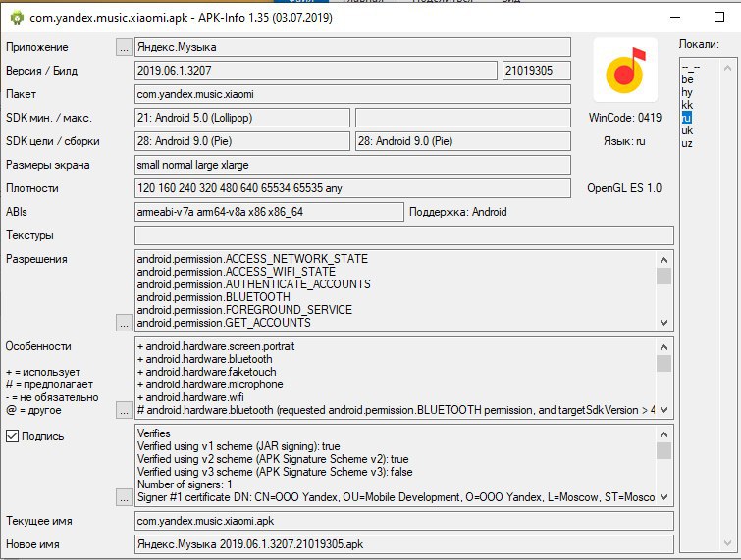Click the Yandex Music app icon
The image size is (741, 560).
(625, 70)
